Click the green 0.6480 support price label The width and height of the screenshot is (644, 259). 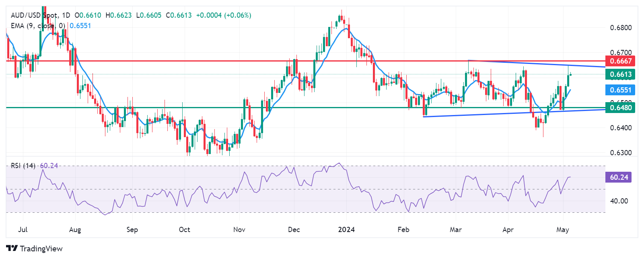620,107
